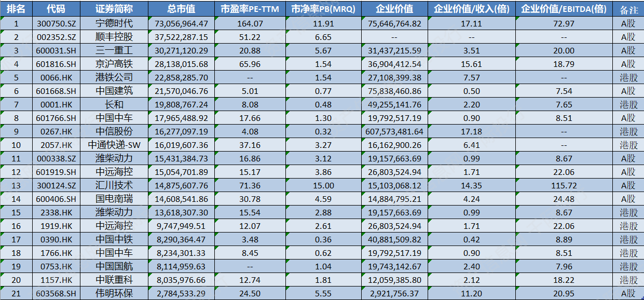The image size is (644, 300).
Task: Select the 中信股份 name cell
Action: 114,131
